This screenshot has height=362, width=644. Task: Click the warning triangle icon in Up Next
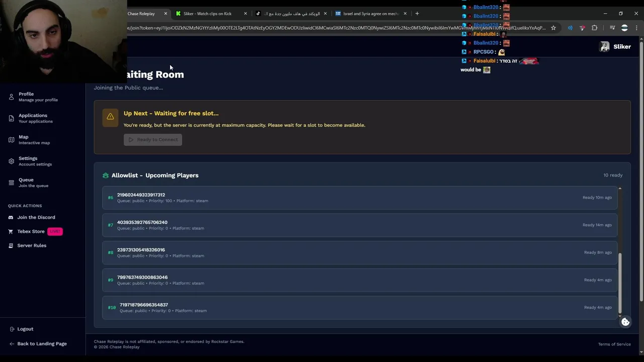[x=110, y=117]
